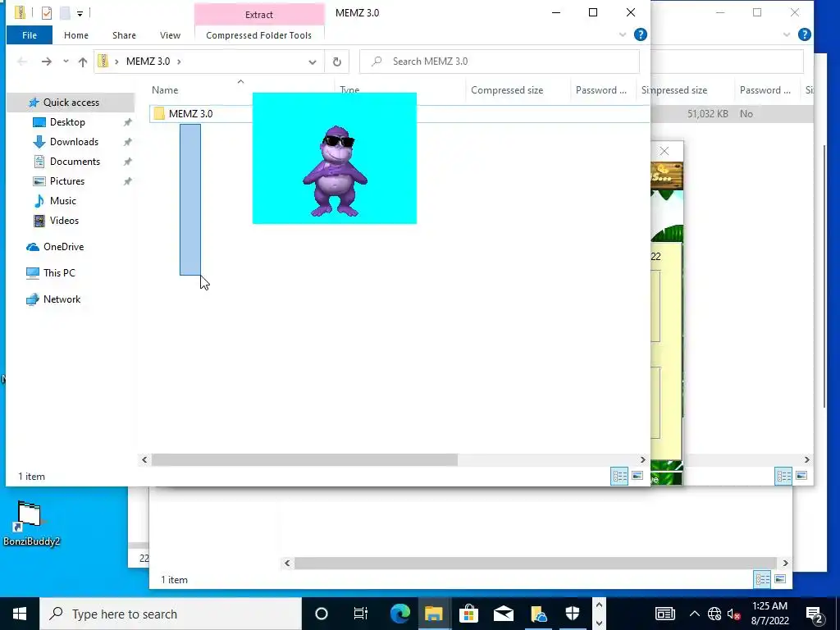
Task: Open Music in the navigation pane
Action: click(x=62, y=201)
